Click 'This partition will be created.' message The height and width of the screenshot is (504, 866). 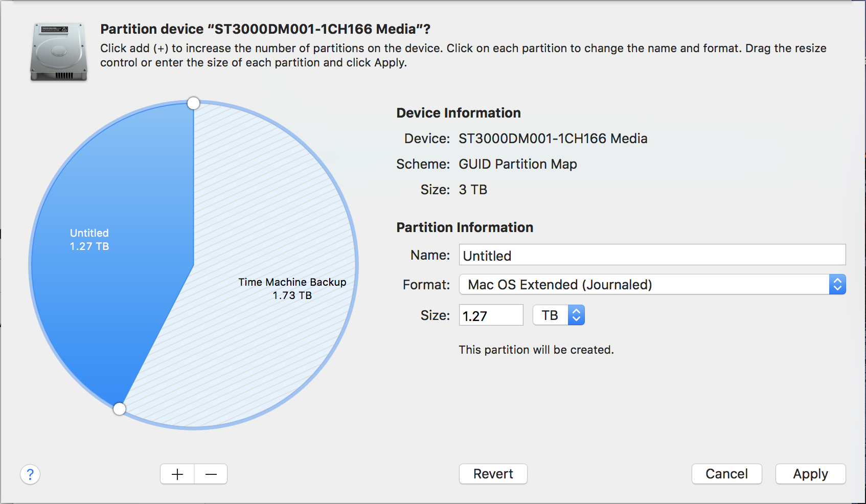pos(536,350)
